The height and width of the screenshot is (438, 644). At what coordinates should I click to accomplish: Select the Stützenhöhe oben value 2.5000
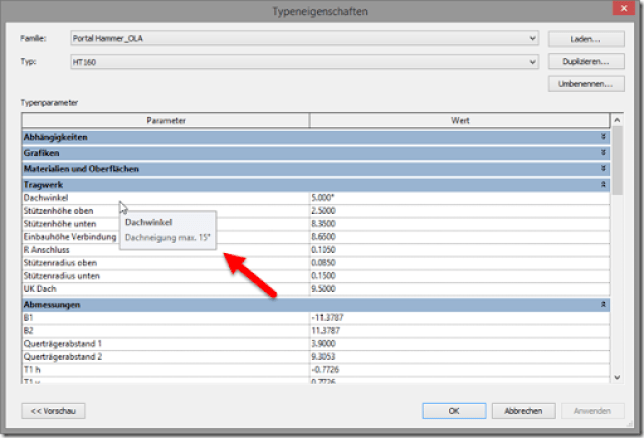coord(460,211)
